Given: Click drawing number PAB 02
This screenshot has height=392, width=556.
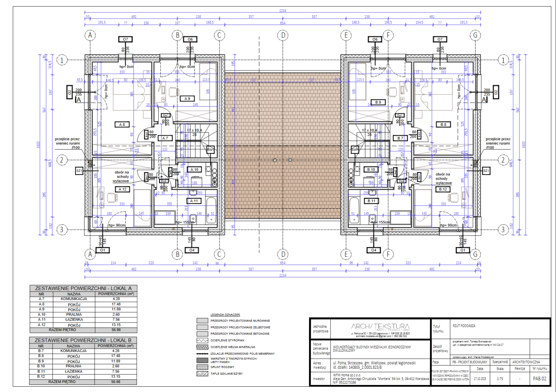Looking at the screenshot, I should 539,379.
